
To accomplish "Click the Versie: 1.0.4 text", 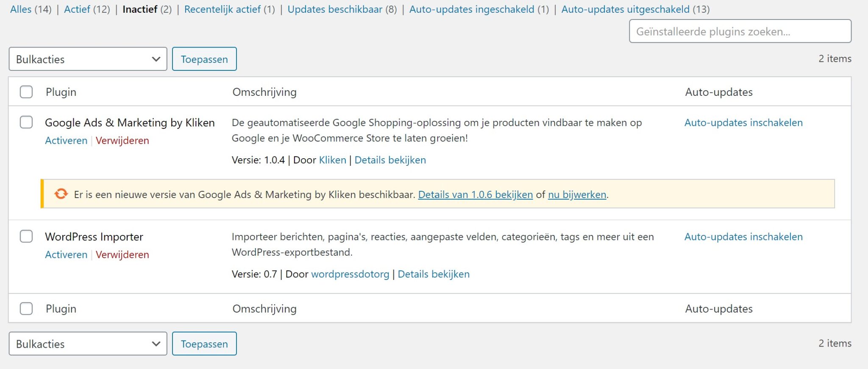I will (258, 160).
